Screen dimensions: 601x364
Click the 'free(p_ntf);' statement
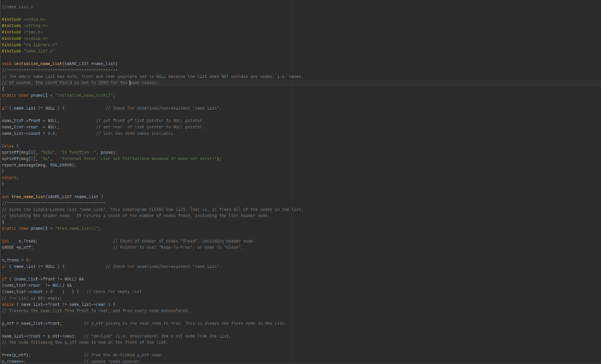[16, 355]
